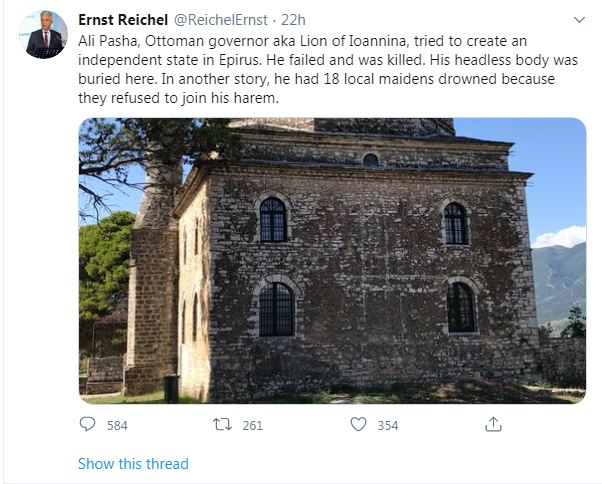
Task: Click the reply speech bubble icon
Action: point(88,424)
